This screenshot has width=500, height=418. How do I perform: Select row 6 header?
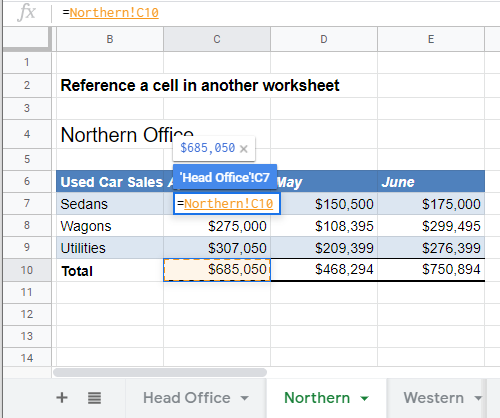pos(27,181)
